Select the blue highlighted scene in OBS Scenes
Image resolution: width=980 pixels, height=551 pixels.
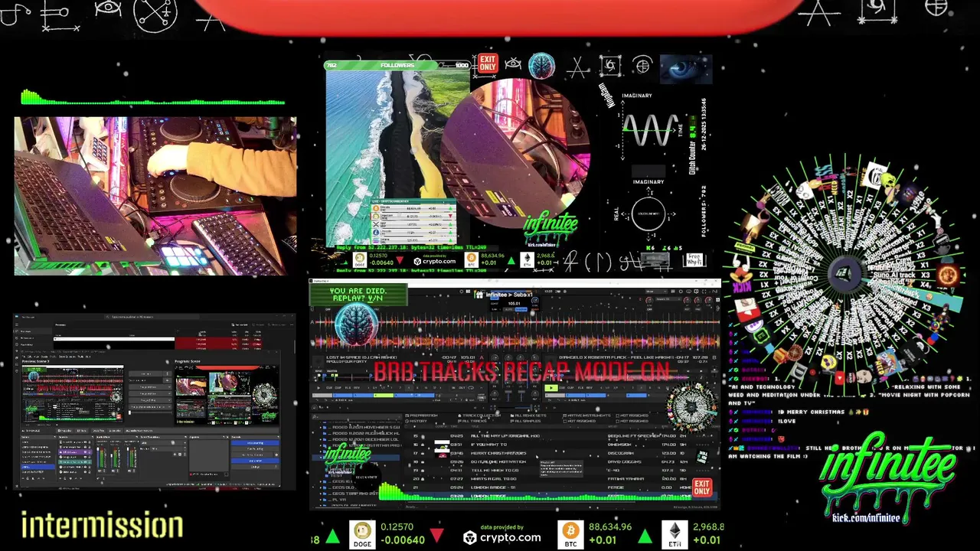(x=38, y=467)
